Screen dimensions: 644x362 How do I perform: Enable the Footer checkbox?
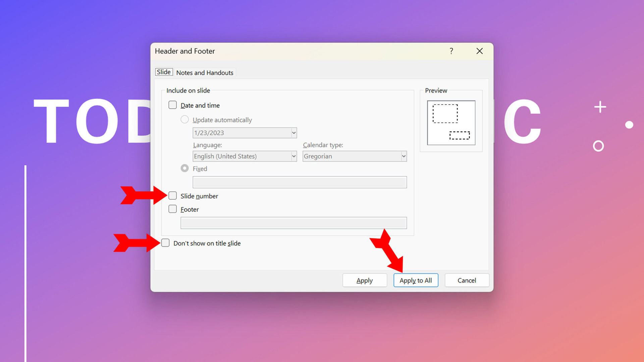pos(172,209)
